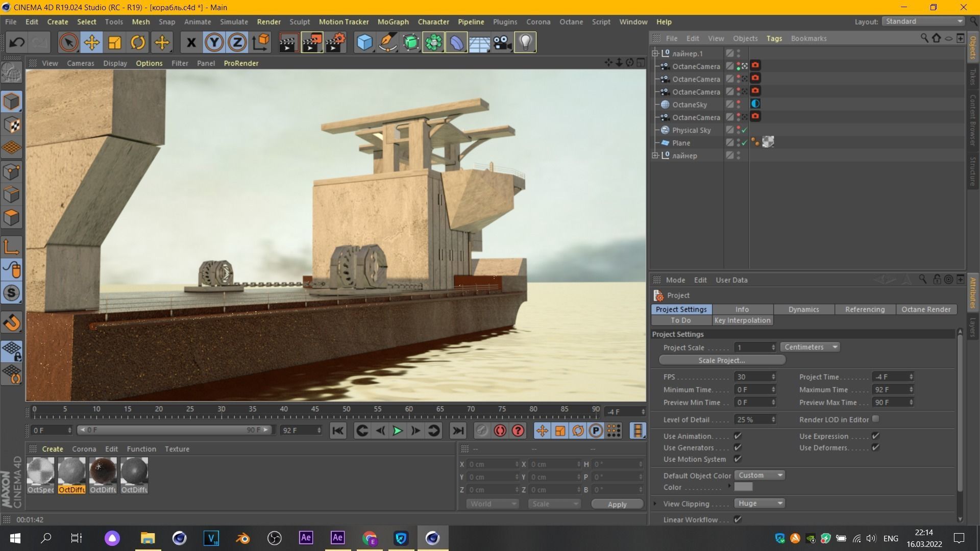Viewport: 980px width, 551px height.
Task: Open the Spline pen tool
Action: (388, 42)
